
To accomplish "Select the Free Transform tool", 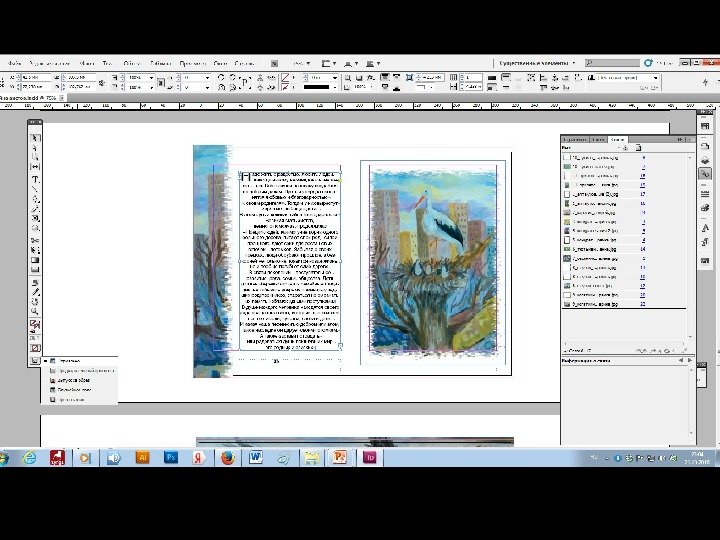I will [x=35, y=250].
